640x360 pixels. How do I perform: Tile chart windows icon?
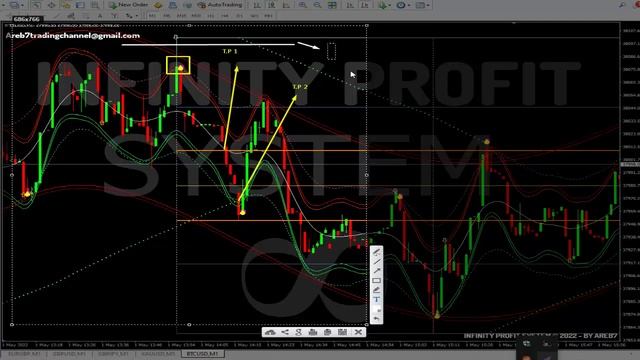click(333, 5)
